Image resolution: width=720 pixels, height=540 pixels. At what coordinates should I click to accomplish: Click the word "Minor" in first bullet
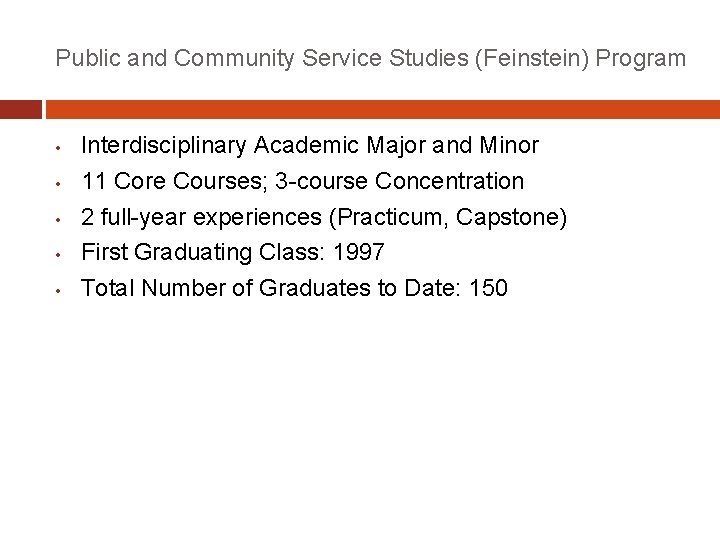(508, 146)
